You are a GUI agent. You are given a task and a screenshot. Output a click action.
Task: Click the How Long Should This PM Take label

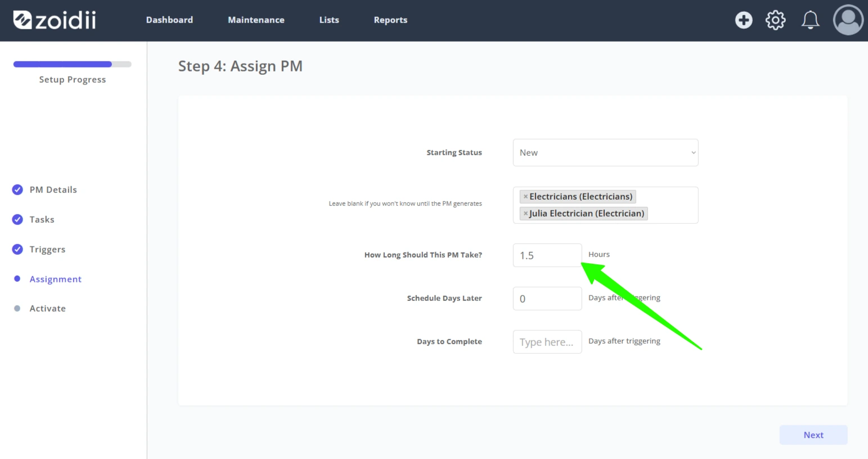click(x=423, y=255)
